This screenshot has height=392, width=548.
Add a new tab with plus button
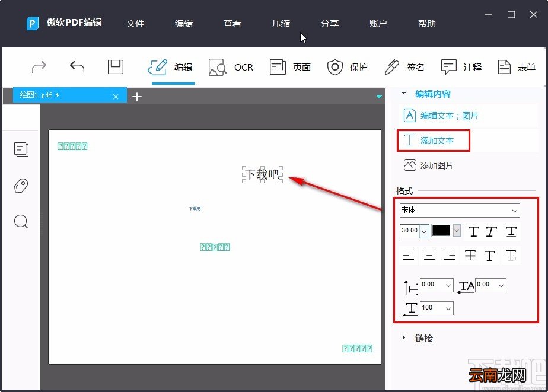tap(137, 97)
